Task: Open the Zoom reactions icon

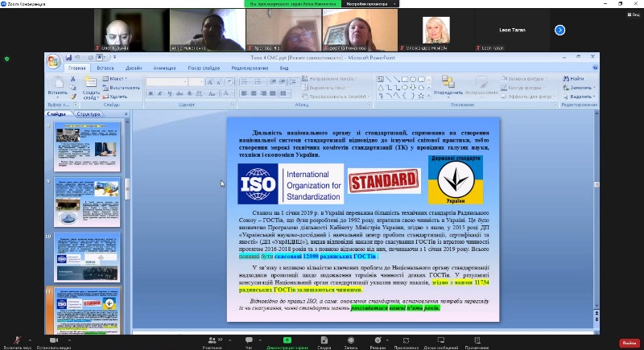Action: pos(378,340)
